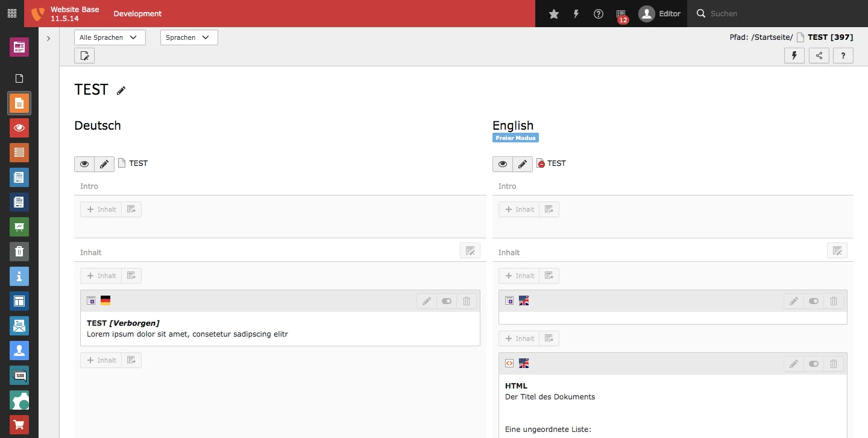Click the Suchen search field
Screen dimensions: 868x438
[x=778, y=14]
